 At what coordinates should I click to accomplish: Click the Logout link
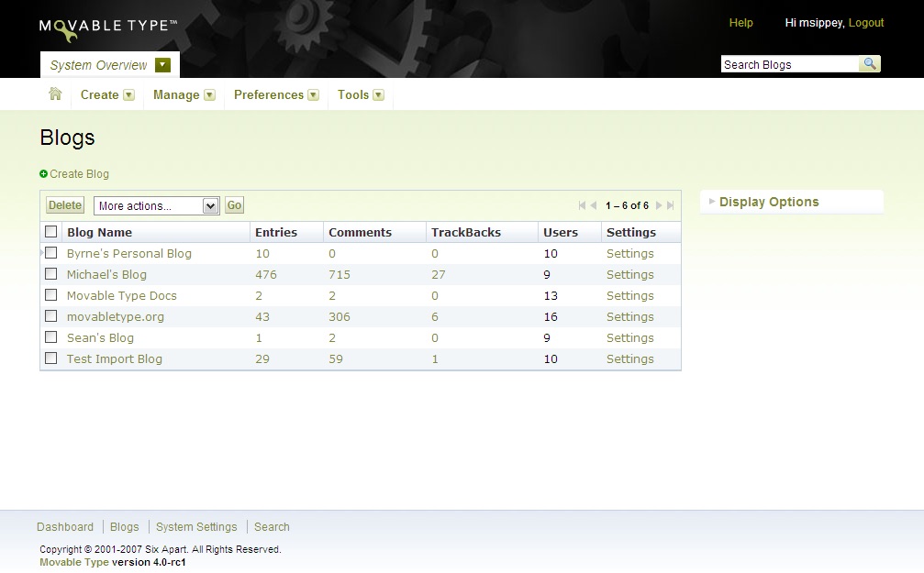click(866, 22)
